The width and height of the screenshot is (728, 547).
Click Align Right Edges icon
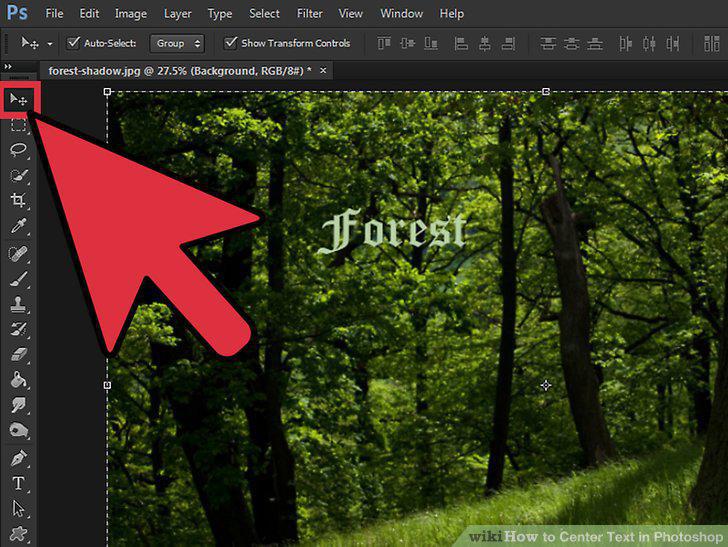pos(508,43)
